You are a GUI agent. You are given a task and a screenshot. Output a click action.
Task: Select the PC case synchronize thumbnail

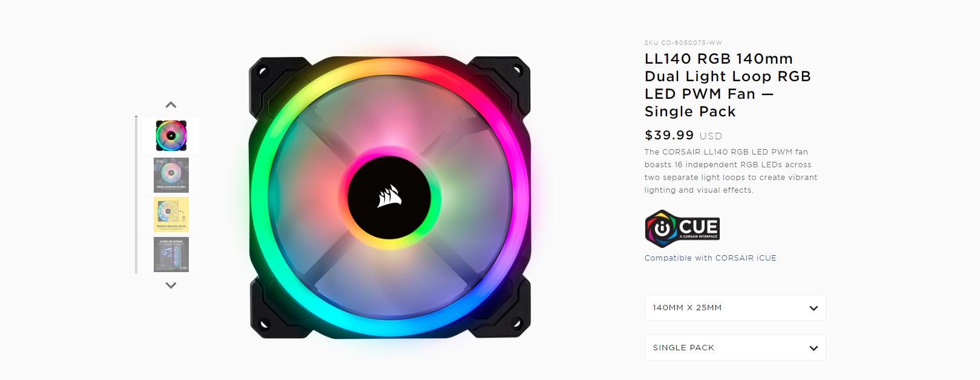point(171,255)
